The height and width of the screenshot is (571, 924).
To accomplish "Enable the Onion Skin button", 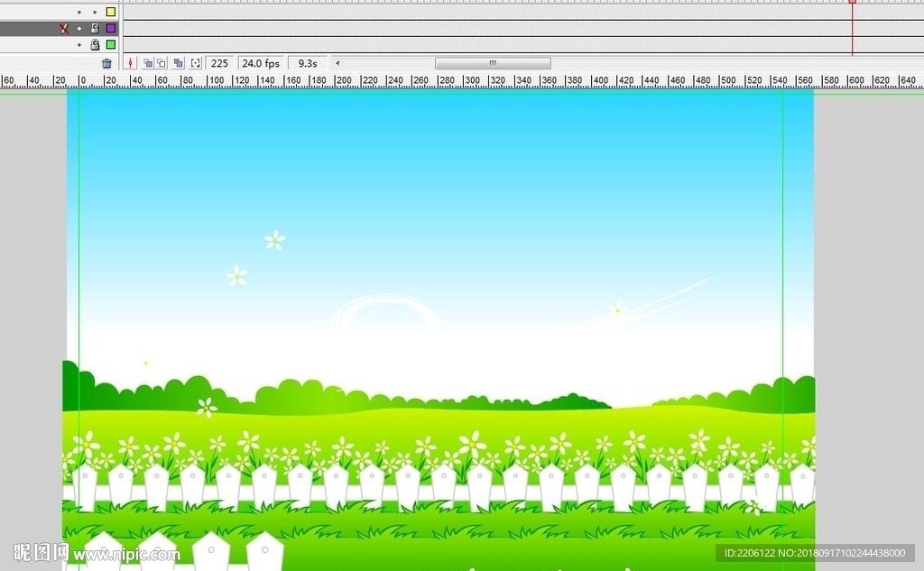I will point(148,63).
